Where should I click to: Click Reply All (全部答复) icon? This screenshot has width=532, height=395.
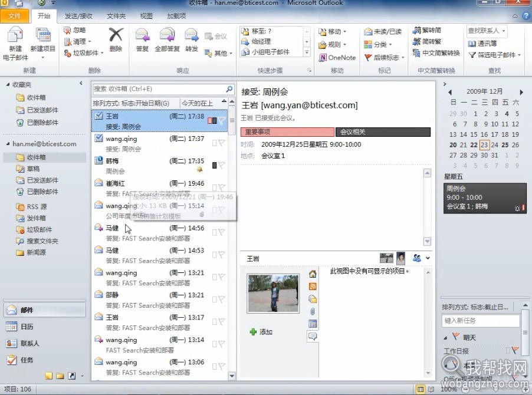167,35
